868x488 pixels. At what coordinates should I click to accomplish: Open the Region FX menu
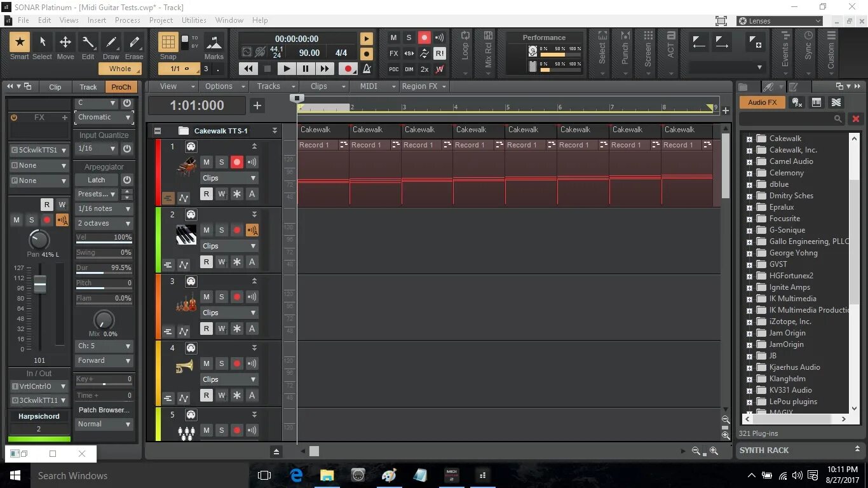pyautogui.click(x=424, y=86)
